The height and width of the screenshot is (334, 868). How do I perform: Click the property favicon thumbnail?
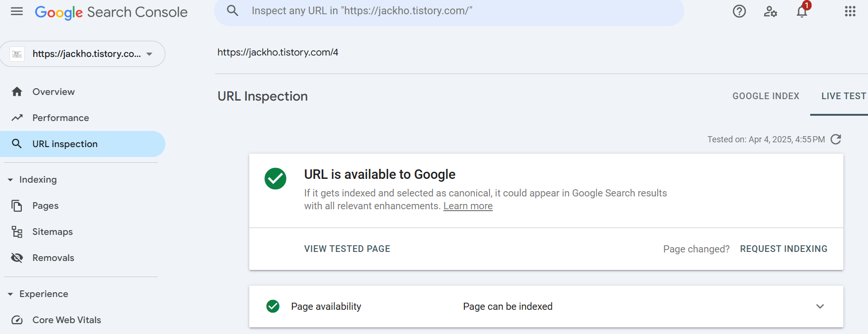point(17,54)
